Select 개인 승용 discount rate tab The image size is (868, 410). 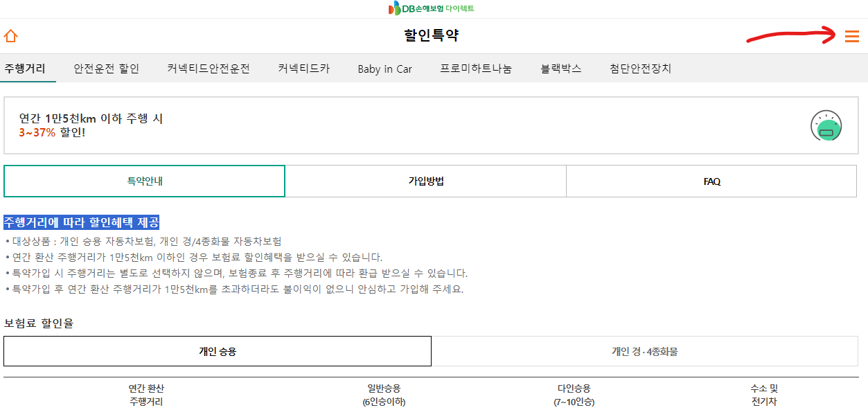pos(218,351)
